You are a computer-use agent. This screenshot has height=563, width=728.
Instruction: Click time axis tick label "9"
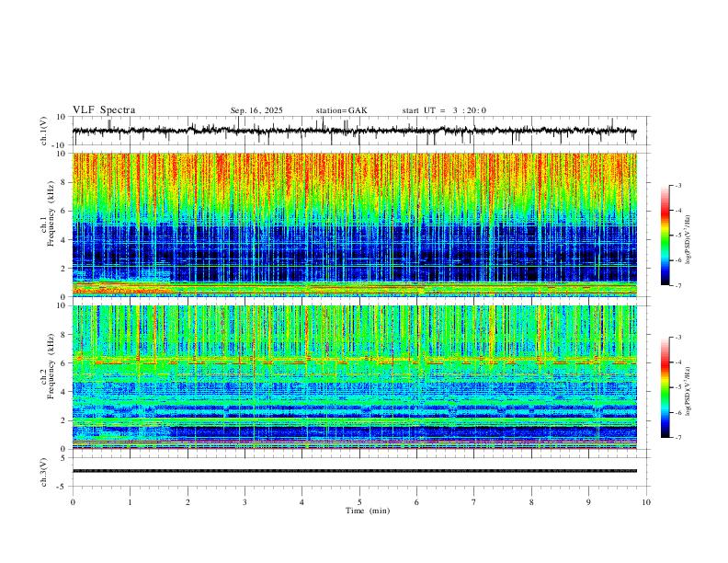tap(588, 502)
